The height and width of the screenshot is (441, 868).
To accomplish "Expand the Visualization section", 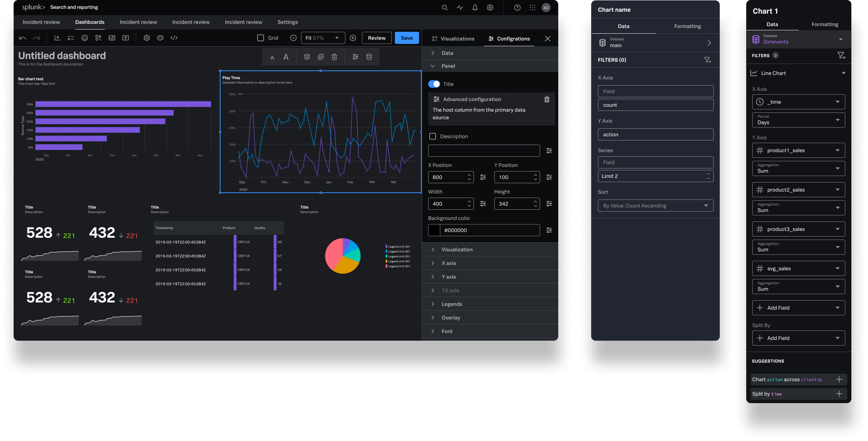I will 457,249.
